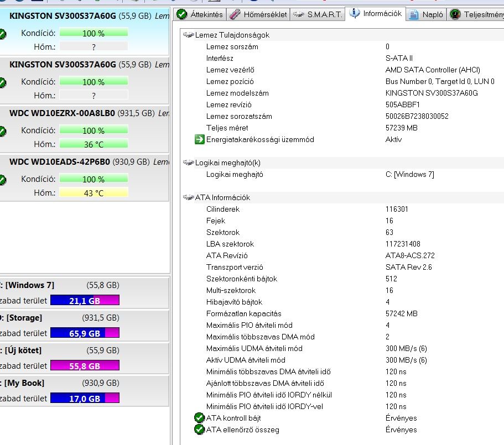Click the 65,9 GB free space bar
Viewport: 504px width, 445px height.
click(85, 333)
